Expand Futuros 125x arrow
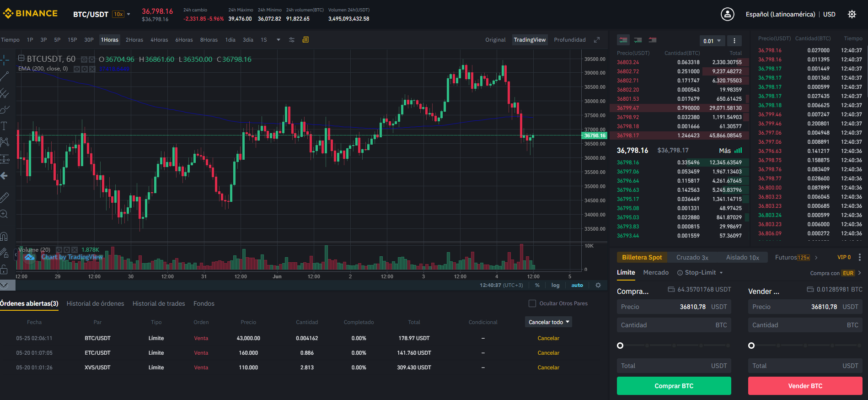868x400 pixels. click(x=816, y=257)
